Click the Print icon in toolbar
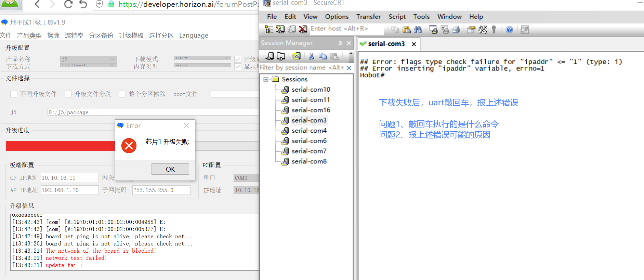The width and height of the screenshot is (644, 280). (456, 30)
